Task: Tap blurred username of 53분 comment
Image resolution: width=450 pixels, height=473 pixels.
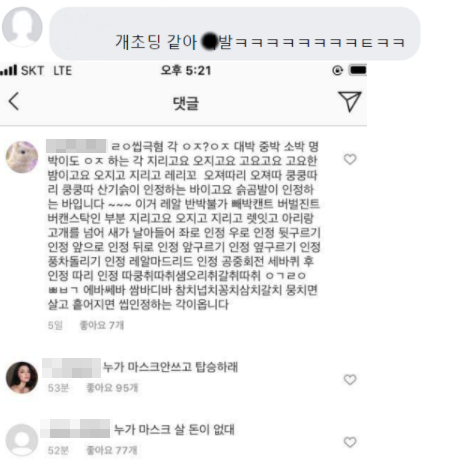Action: point(71,368)
